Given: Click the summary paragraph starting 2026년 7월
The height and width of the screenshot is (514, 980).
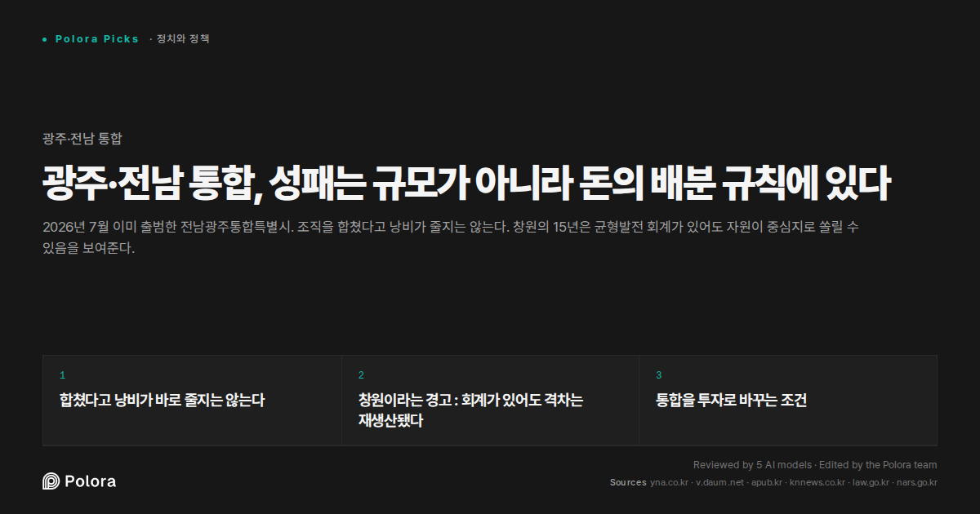Looking at the screenshot, I should pos(451,237).
